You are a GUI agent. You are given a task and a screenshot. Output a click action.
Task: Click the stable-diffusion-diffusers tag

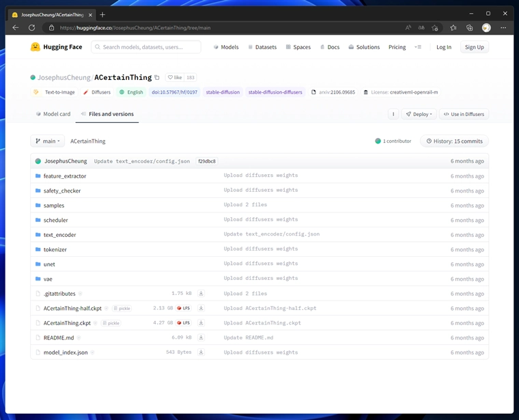(x=275, y=92)
